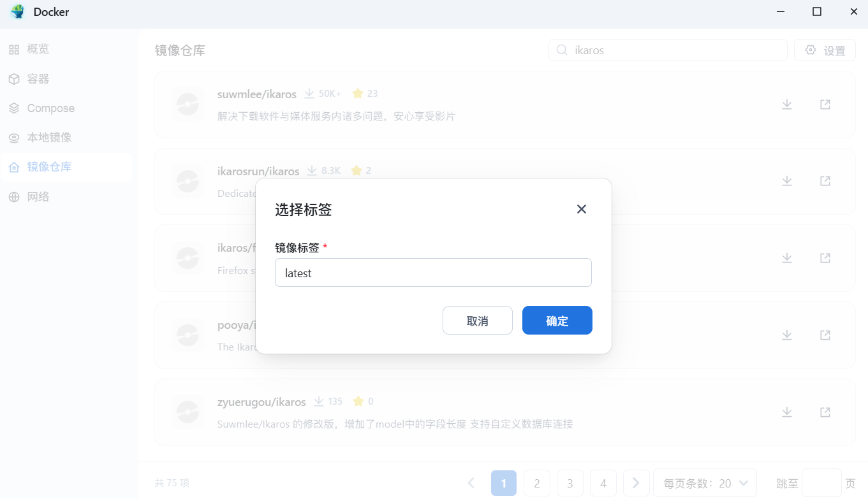Download the suwmlee/ikaros image
This screenshot has height=499, width=868.
tap(787, 105)
